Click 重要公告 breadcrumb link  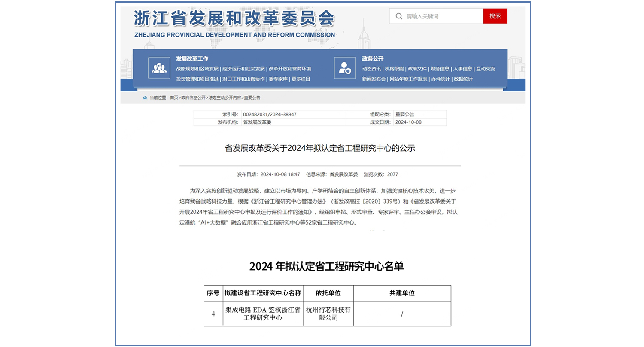tap(252, 98)
